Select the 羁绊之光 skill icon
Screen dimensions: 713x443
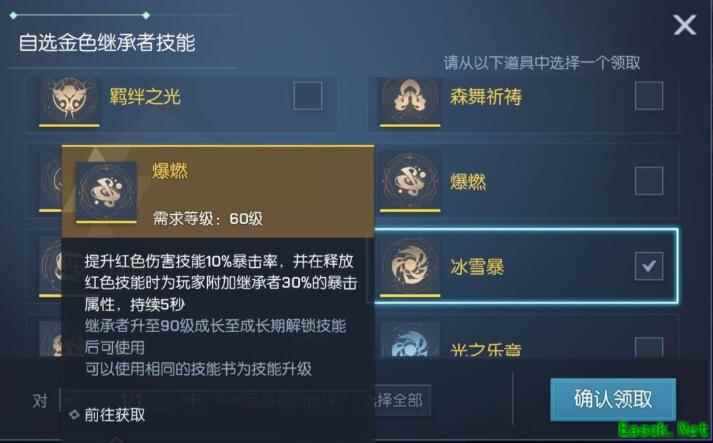[x=69, y=99]
